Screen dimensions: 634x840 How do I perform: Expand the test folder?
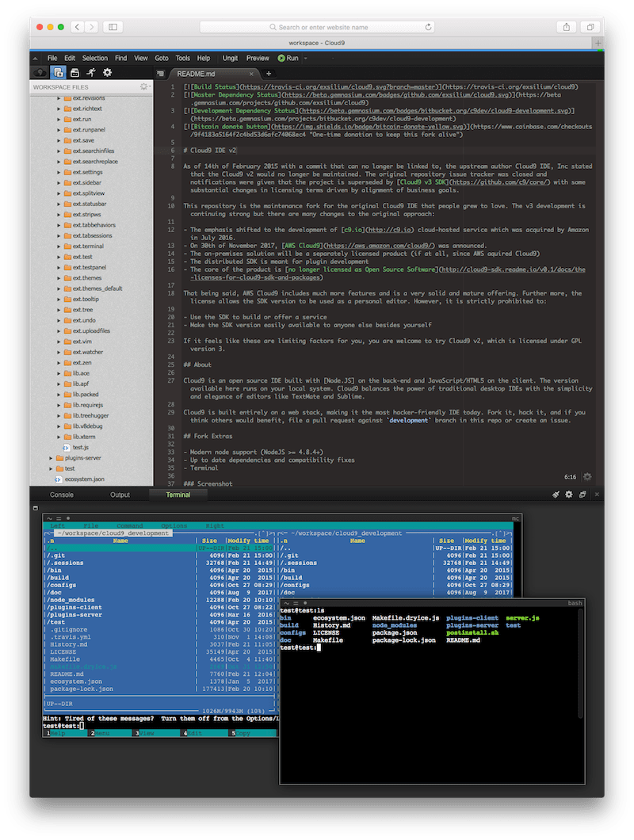[51, 469]
